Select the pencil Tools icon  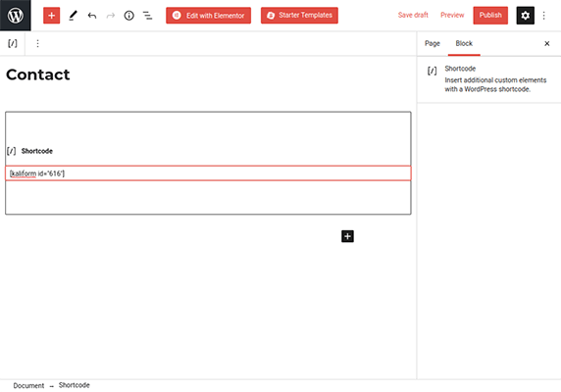click(73, 16)
